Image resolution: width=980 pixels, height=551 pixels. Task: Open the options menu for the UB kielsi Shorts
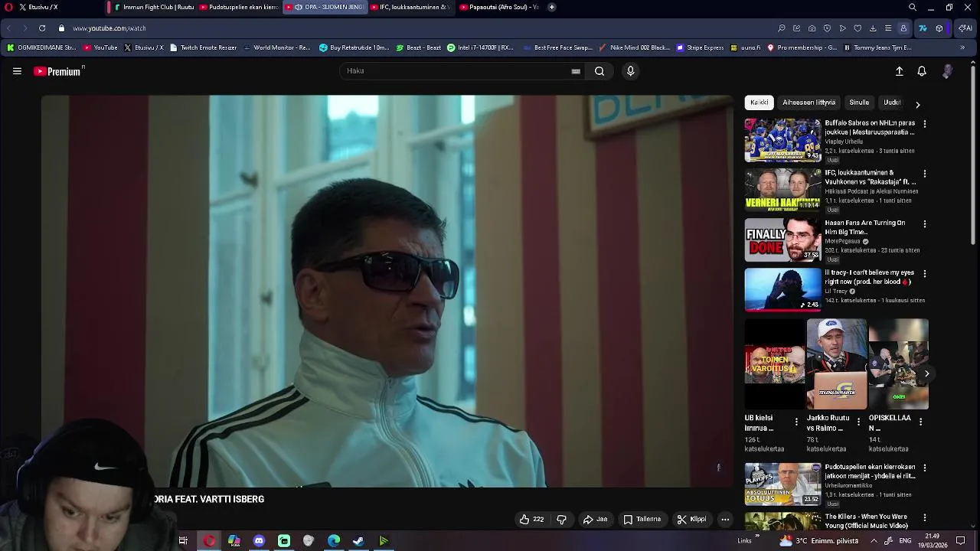click(x=796, y=422)
